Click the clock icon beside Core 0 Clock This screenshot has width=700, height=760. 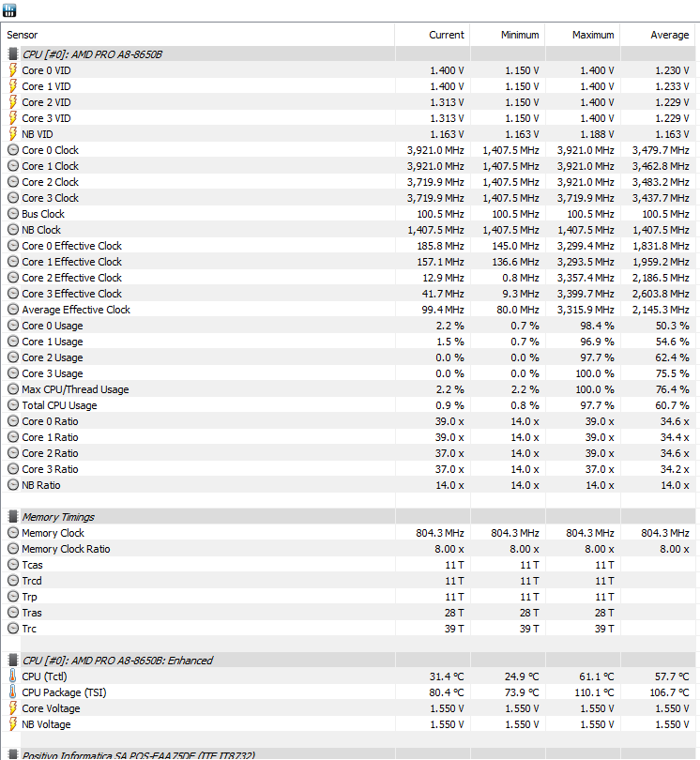pyautogui.click(x=13, y=150)
